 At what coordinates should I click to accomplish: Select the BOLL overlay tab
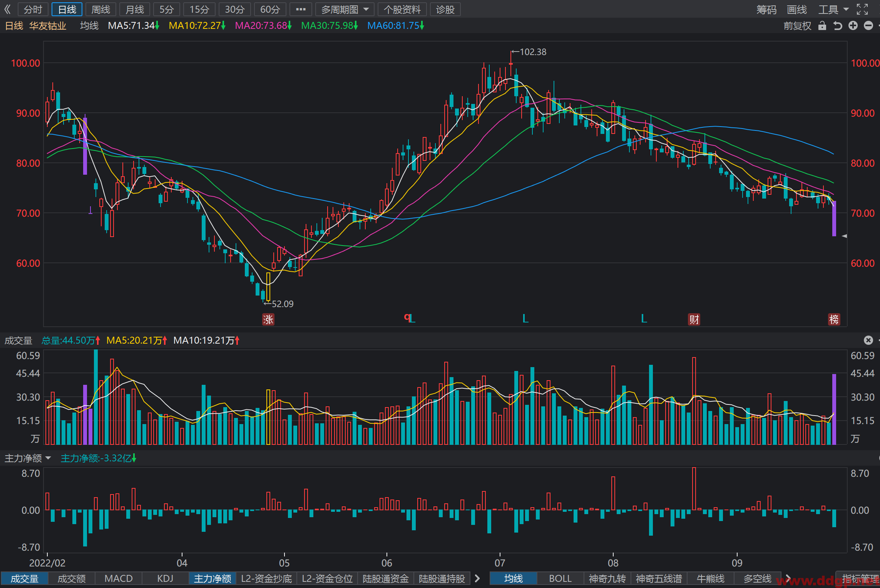coord(560,579)
